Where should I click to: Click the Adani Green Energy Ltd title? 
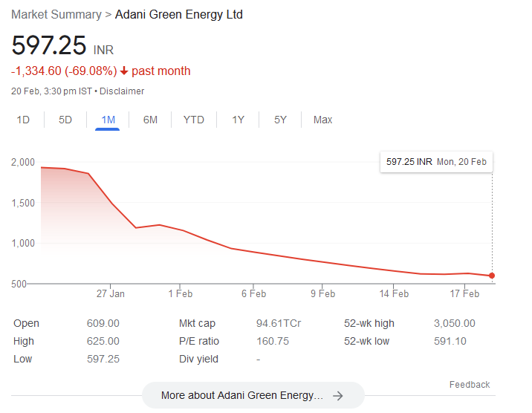coord(178,15)
